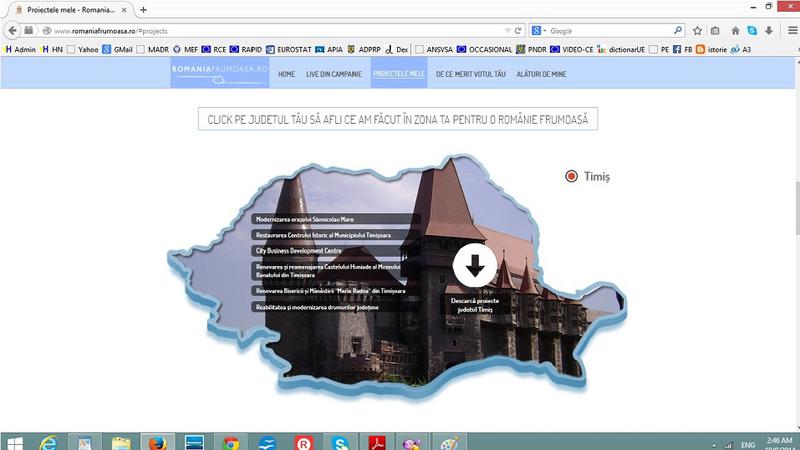Viewport: 800px width, 450px height.
Task: Click the browser back arrow button
Action: point(13,31)
